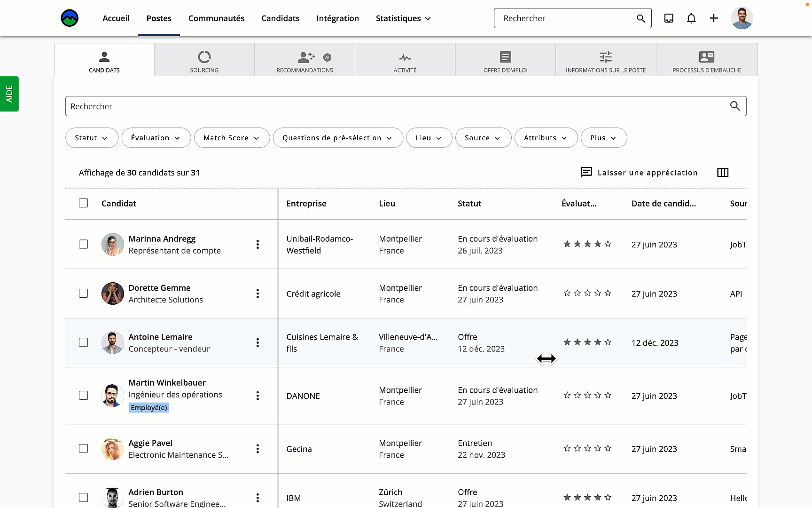Expand the Match Score filter
The height and width of the screenshot is (508, 812).
pos(232,137)
